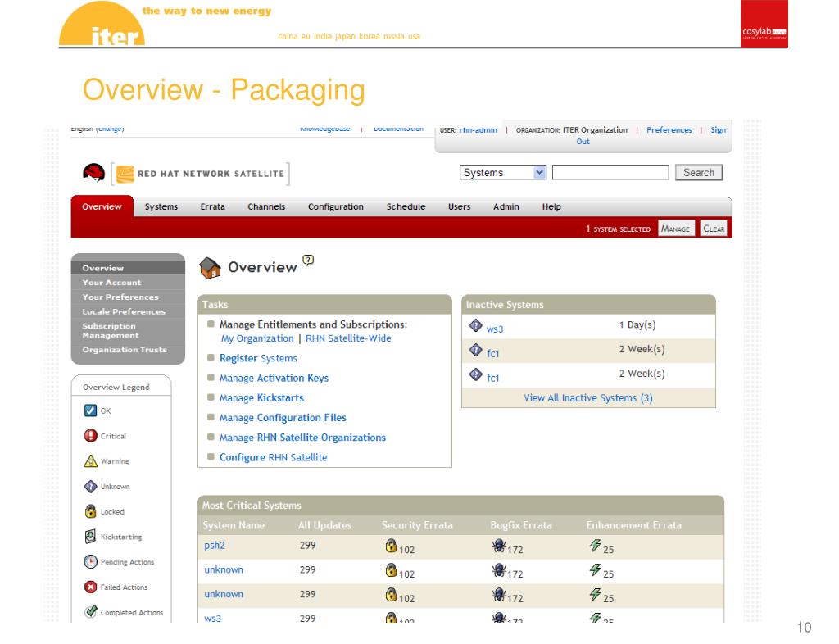Open the help icon beside the Overview heading
Viewport: 839px width, 644px height.
[x=308, y=260]
